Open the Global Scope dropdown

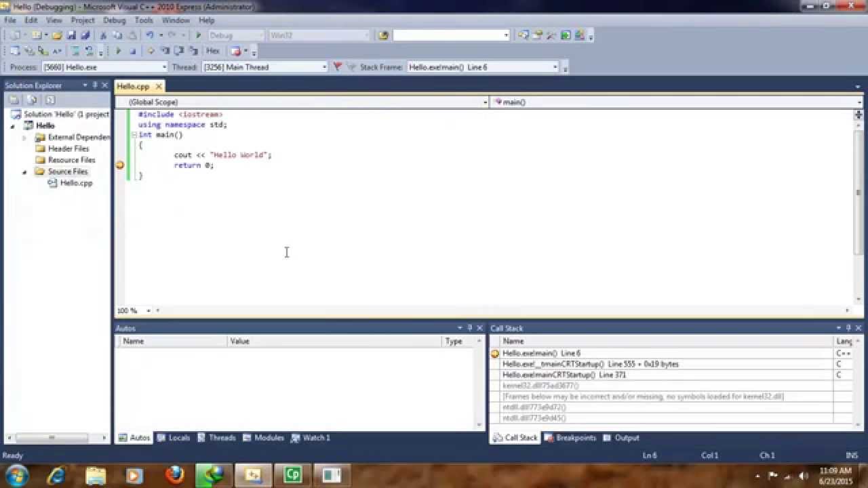[485, 102]
